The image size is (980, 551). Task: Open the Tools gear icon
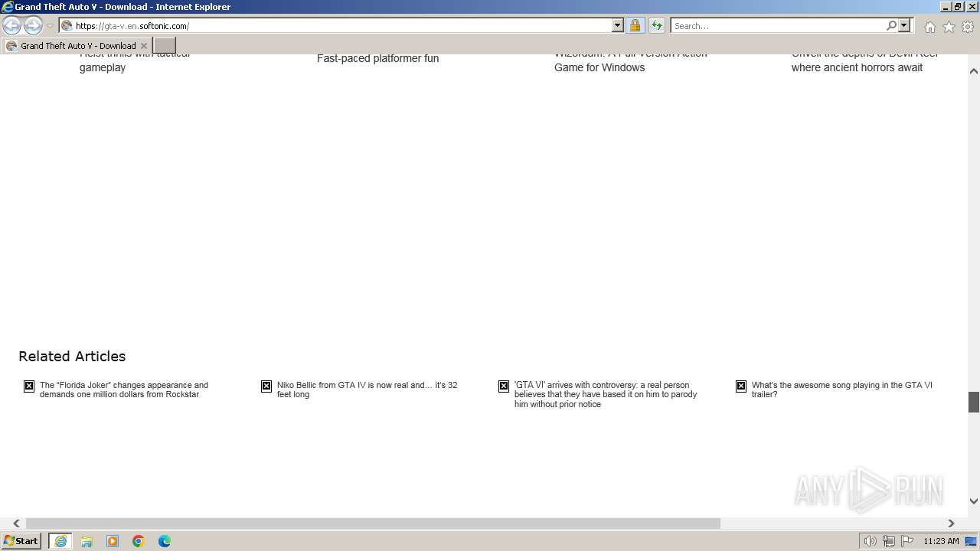click(x=968, y=27)
